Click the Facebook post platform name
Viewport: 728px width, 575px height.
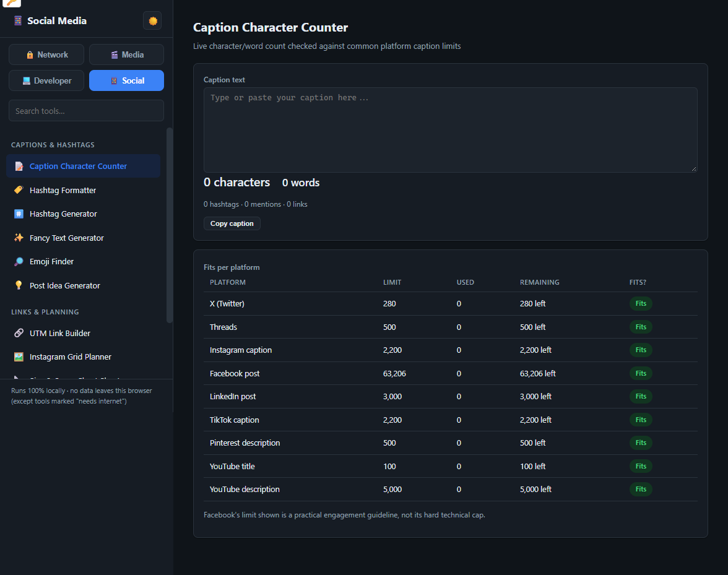click(235, 374)
